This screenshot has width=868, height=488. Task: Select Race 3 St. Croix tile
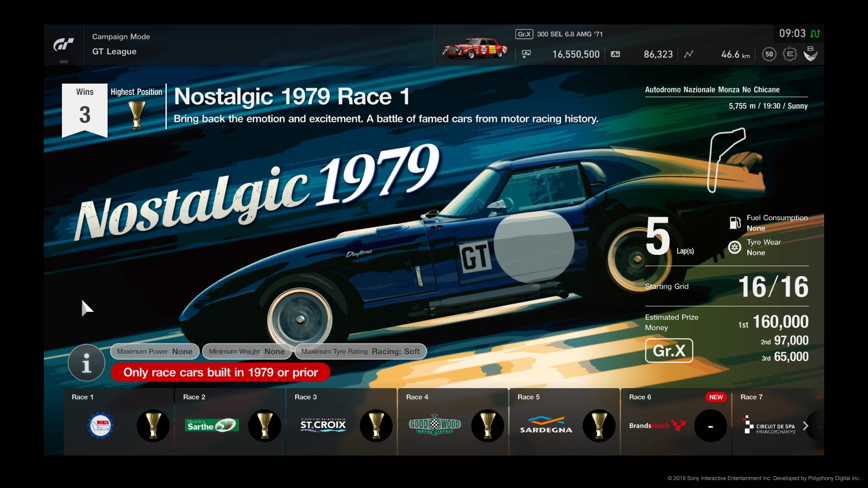341,421
